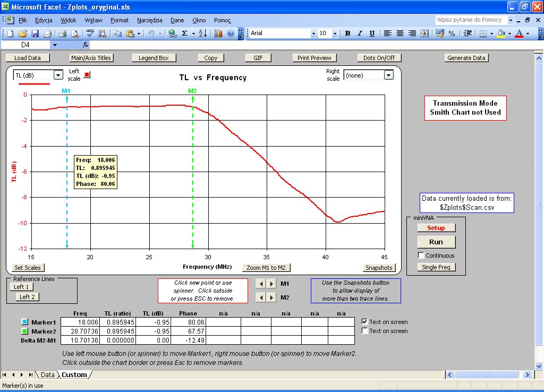Click the M1 spinner right arrow

(271, 284)
